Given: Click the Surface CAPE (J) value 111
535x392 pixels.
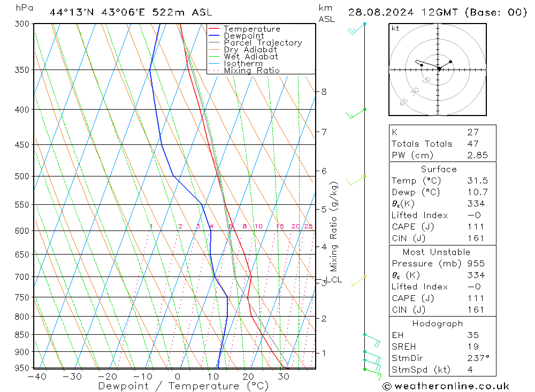Looking at the screenshot, I should pos(476,227).
